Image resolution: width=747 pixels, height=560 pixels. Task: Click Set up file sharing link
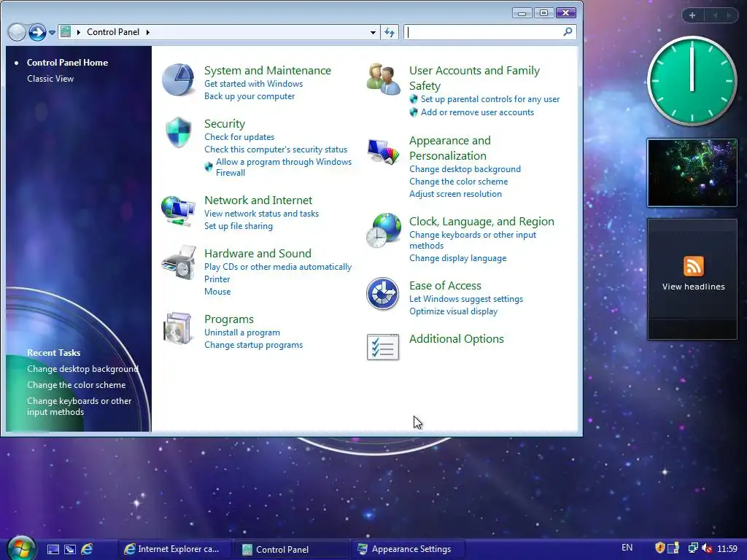tap(239, 226)
